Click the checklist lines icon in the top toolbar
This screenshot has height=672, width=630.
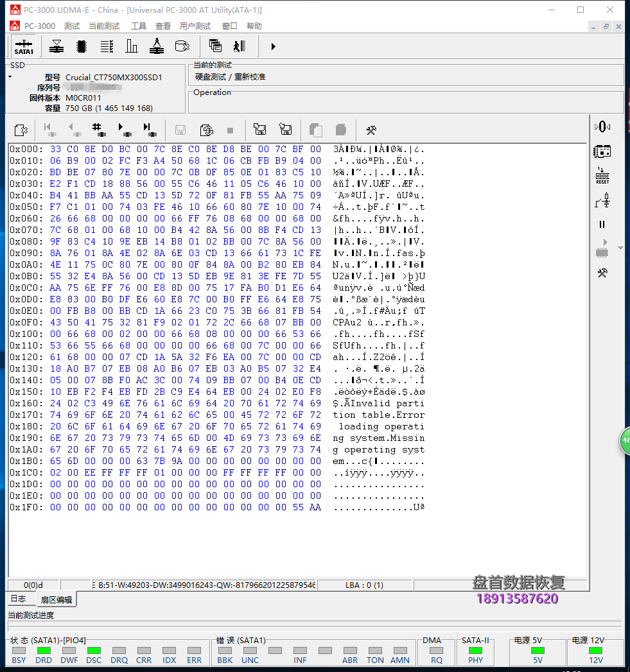coord(107,46)
